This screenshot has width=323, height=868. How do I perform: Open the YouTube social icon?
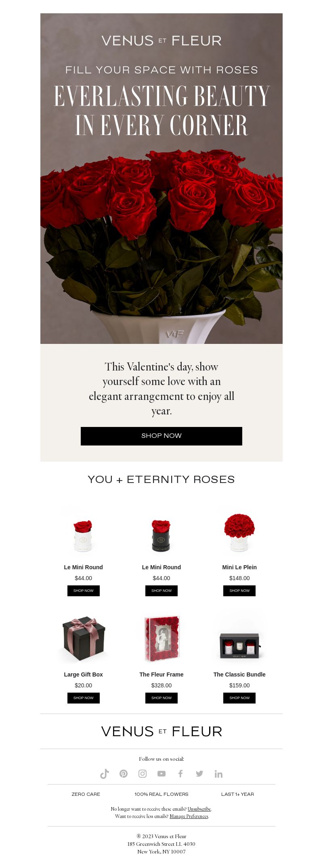click(161, 774)
